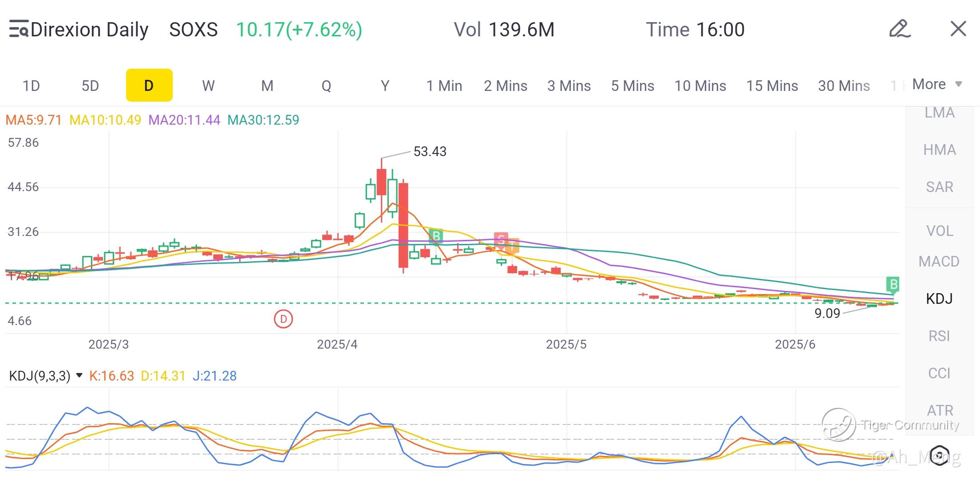The width and height of the screenshot is (980, 479).
Task: Select the 5 Mins timeframe tab
Action: coord(632,86)
